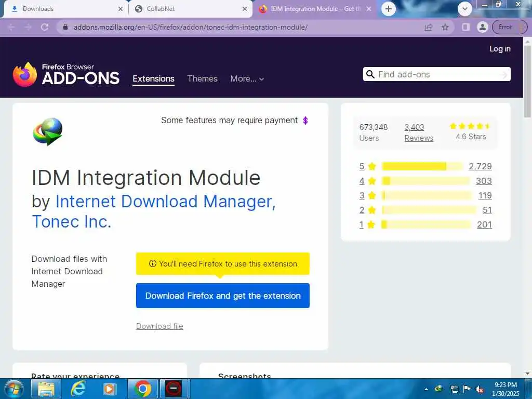Expand the More... dropdown
The height and width of the screenshot is (399, 532).
pos(247,79)
